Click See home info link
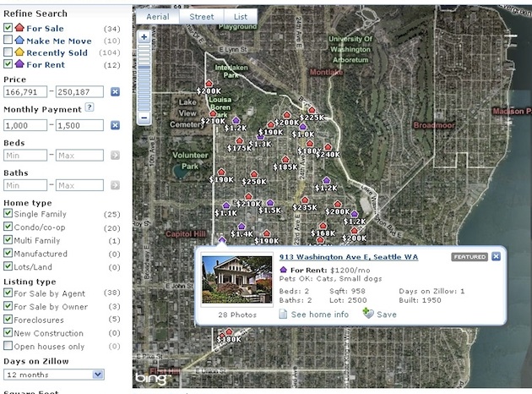This screenshot has height=394, width=532. click(x=314, y=315)
